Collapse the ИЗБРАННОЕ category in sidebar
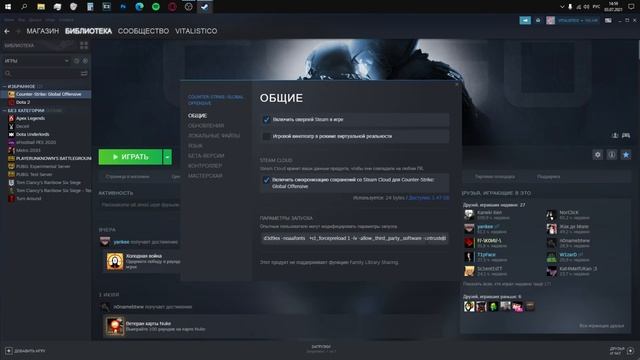 pyautogui.click(x=4, y=87)
